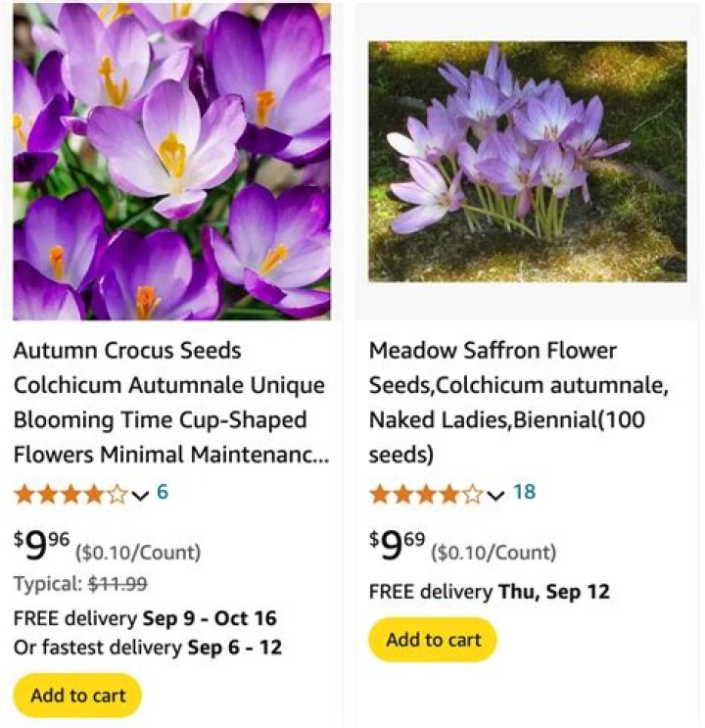Click the per-count price next to $9.69
705x728 pixels.
[x=493, y=553]
